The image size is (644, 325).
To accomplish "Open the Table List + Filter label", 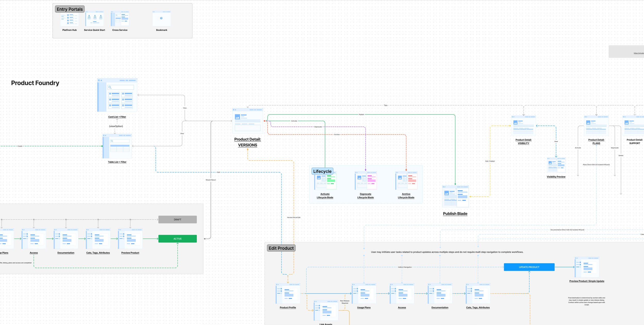I will click(117, 162).
